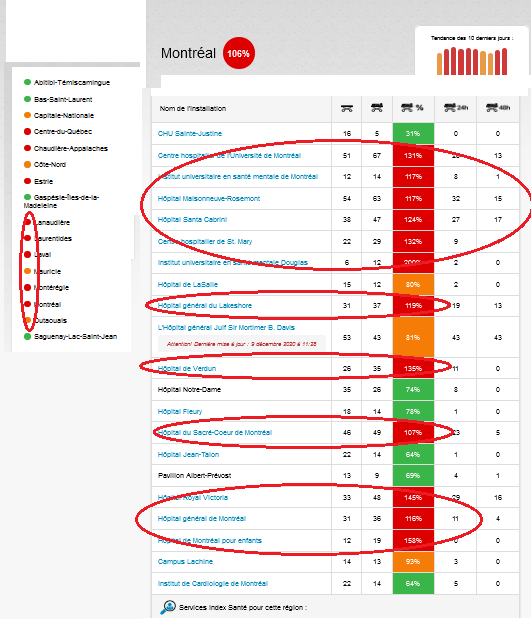Screen dimensions: 531x619
Task: Click the red dot beside Estrie
Action: pos(27,181)
